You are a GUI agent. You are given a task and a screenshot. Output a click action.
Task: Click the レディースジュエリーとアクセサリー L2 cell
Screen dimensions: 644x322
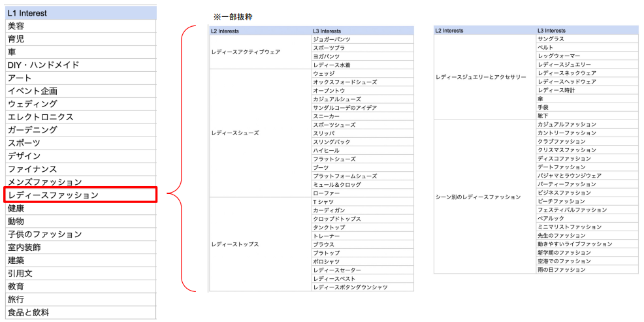pos(480,77)
